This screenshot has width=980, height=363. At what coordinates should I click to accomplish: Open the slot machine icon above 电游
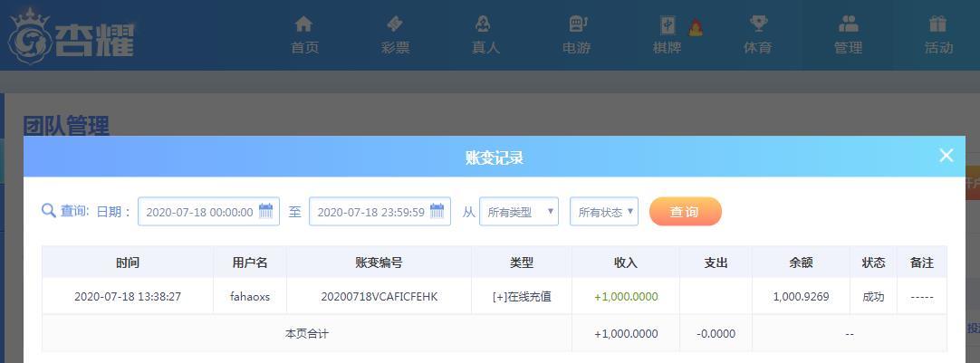click(x=578, y=24)
